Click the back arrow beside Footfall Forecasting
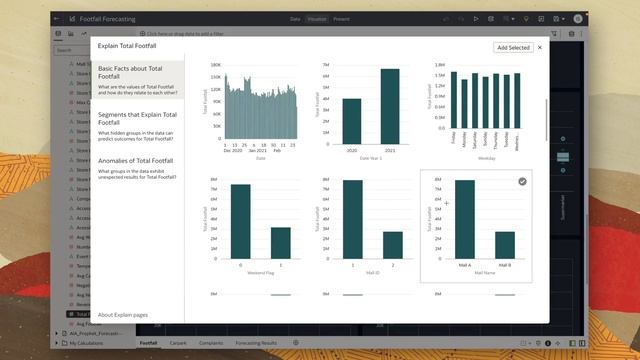The width and height of the screenshot is (640, 360). point(57,19)
